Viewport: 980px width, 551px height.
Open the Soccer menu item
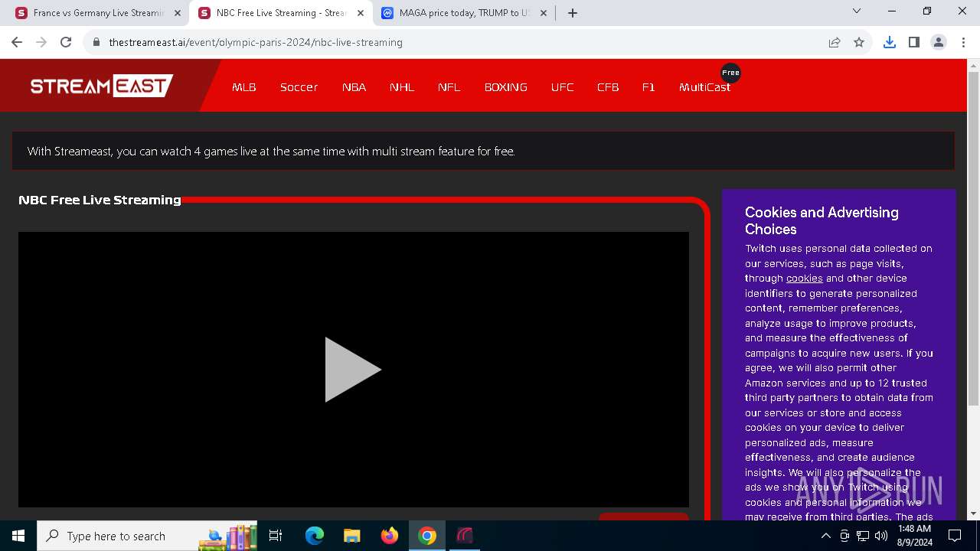click(299, 87)
